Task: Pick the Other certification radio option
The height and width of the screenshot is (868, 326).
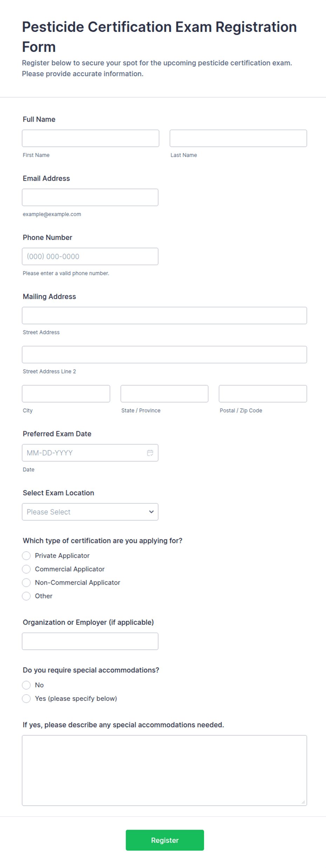Action: (26, 596)
